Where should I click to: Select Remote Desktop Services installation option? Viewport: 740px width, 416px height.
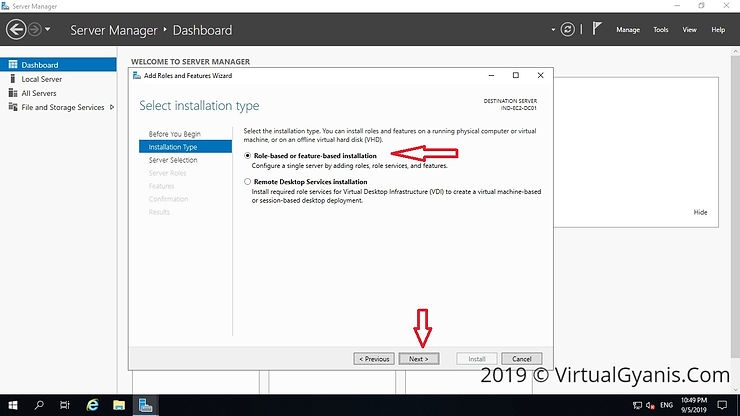pyautogui.click(x=248, y=182)
